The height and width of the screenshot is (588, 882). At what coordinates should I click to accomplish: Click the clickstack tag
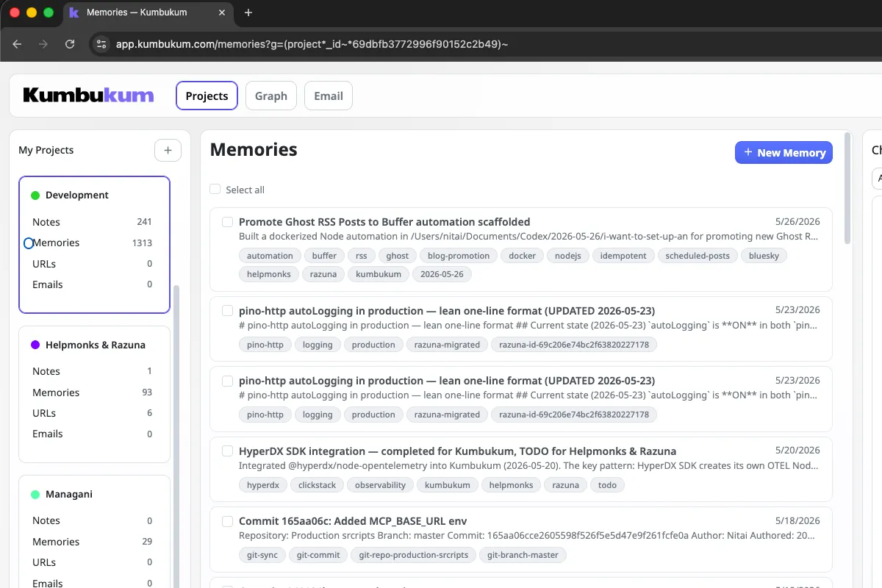tap(317, 485)
